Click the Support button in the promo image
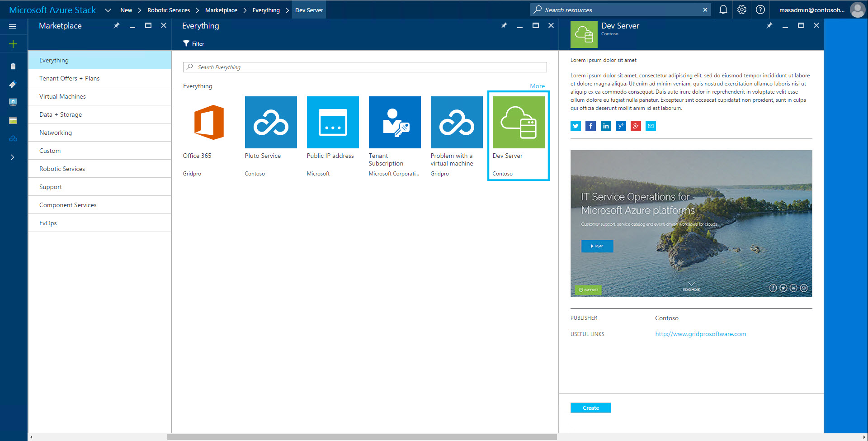868x441 pixels. [588, 290]
